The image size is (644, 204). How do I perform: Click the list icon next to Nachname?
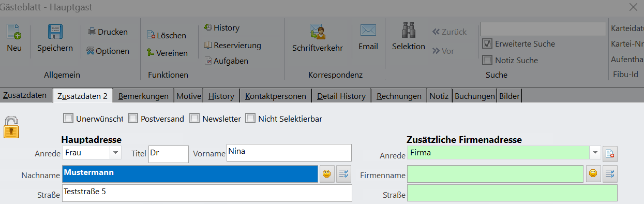coord(343,174)
